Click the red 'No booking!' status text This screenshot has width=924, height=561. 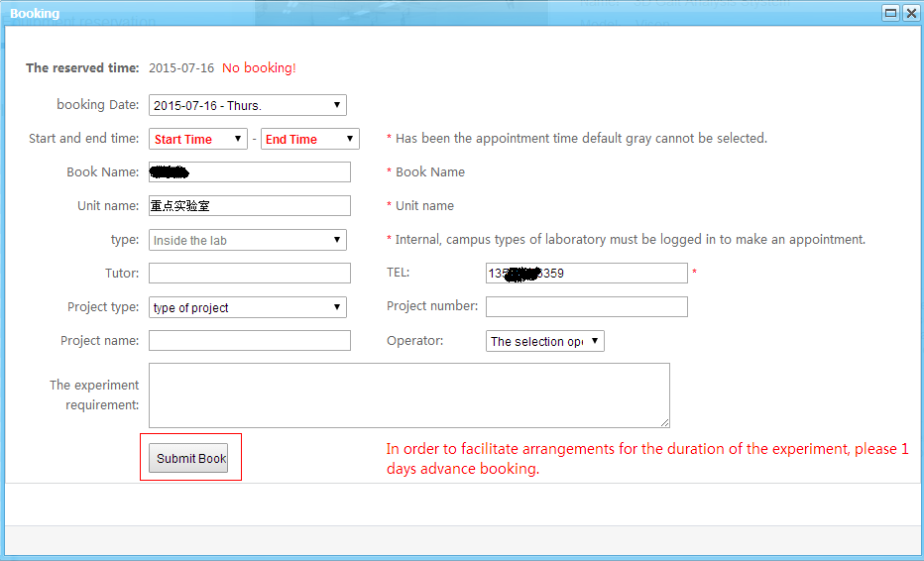259,68
